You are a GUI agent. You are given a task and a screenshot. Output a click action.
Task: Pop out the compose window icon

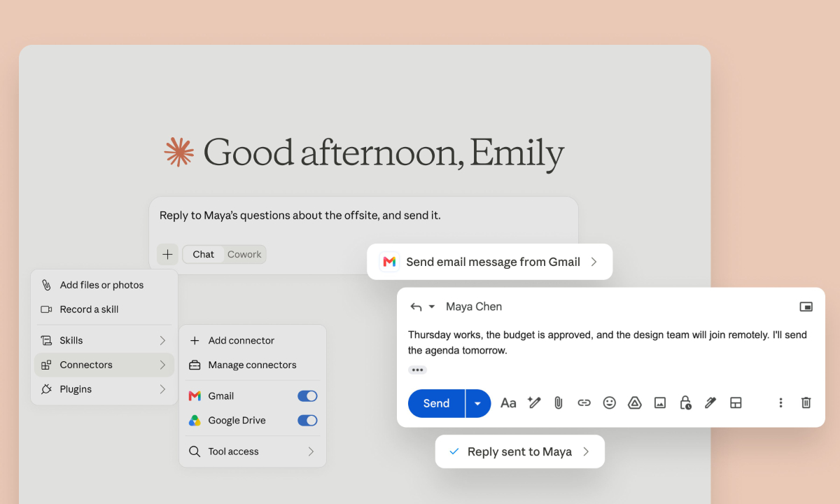(x=806, y=307)
